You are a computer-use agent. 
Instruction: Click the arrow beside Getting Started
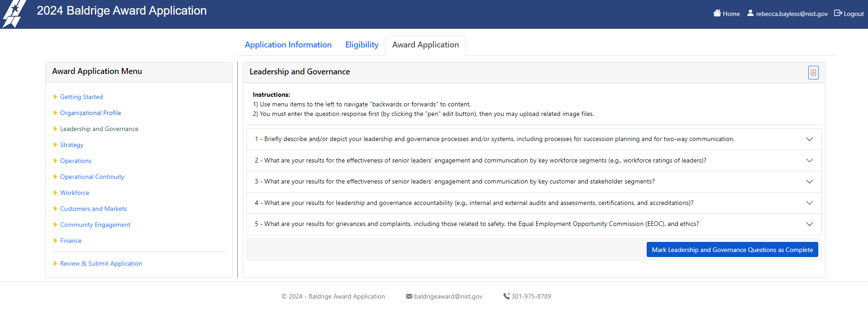pyautogui.click(x=55, y=97)
